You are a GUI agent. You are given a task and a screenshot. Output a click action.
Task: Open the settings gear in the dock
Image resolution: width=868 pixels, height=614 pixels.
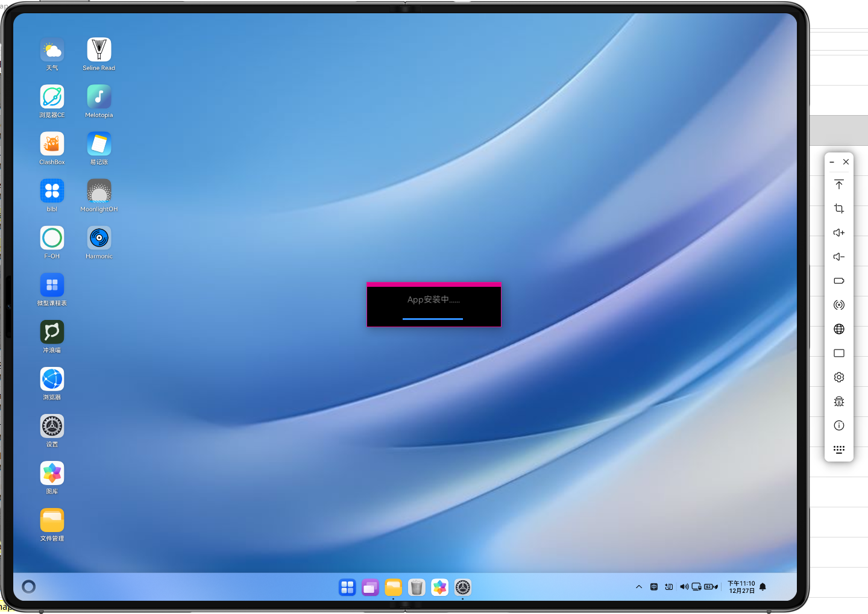(462, 587)
